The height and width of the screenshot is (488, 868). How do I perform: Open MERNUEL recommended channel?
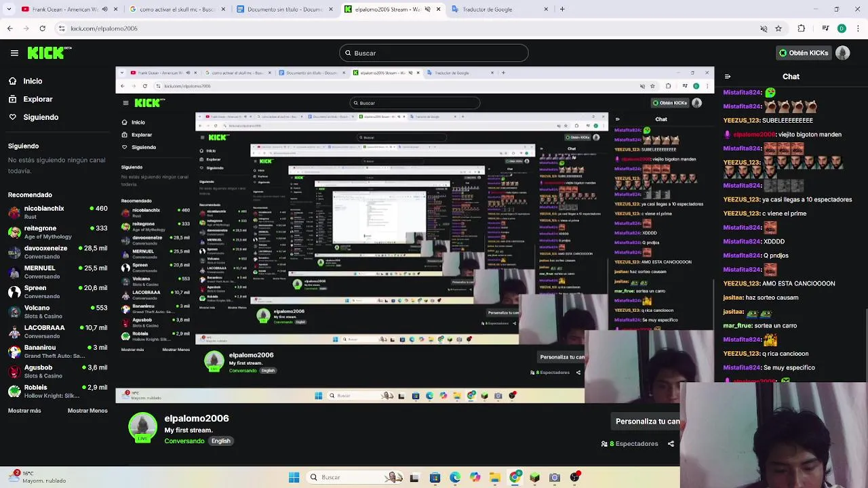click(58, 272)
